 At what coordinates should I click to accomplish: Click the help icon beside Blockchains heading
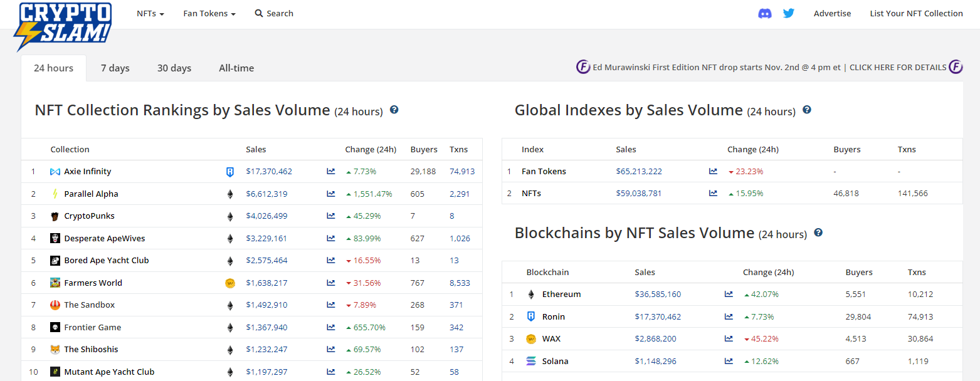click(x=818, y=232)
